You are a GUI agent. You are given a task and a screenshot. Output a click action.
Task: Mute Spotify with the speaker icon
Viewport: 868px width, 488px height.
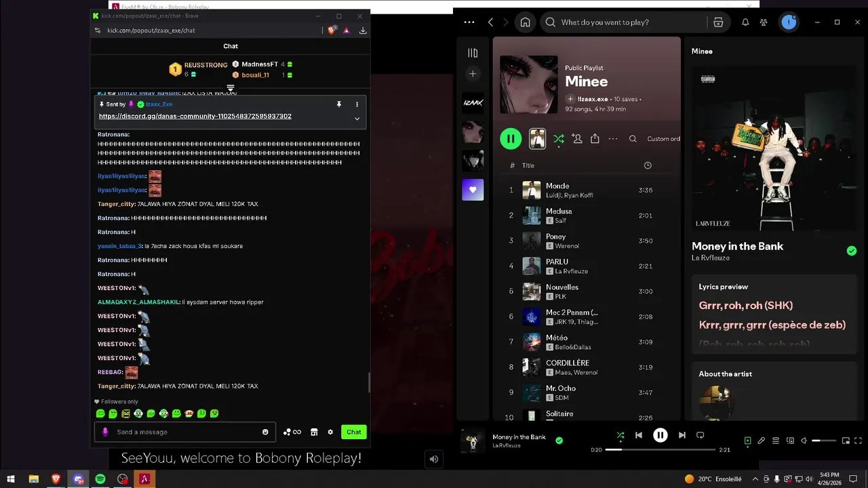click(804, 441)
